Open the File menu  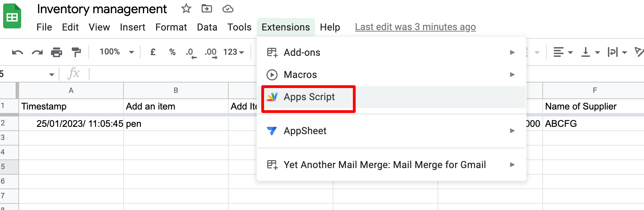tap(44, 27)
